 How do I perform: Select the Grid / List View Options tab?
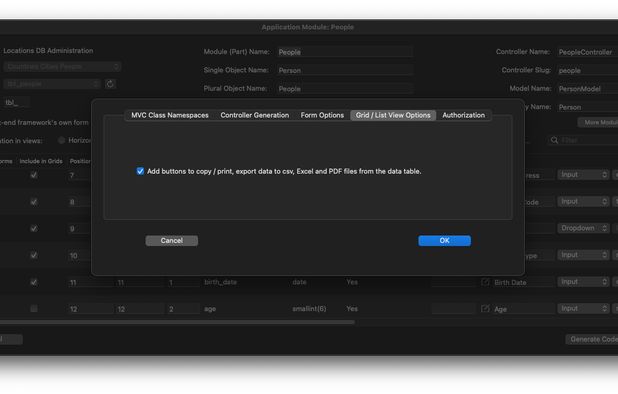(x=393, y=115)
